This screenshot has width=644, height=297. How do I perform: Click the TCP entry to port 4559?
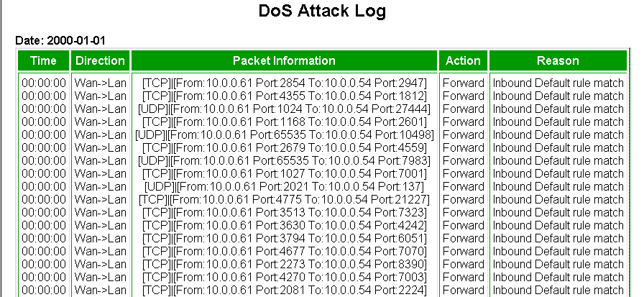[284, 147]
